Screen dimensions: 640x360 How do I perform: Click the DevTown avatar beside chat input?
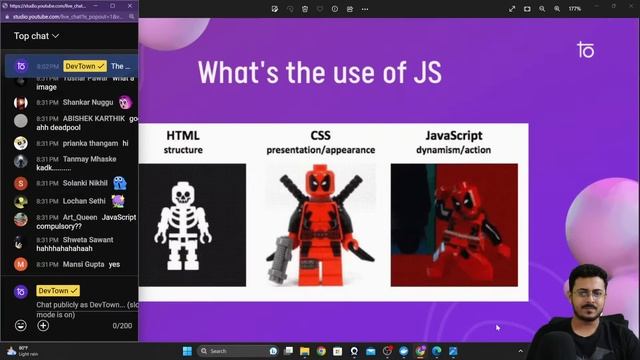click(21, 291)
